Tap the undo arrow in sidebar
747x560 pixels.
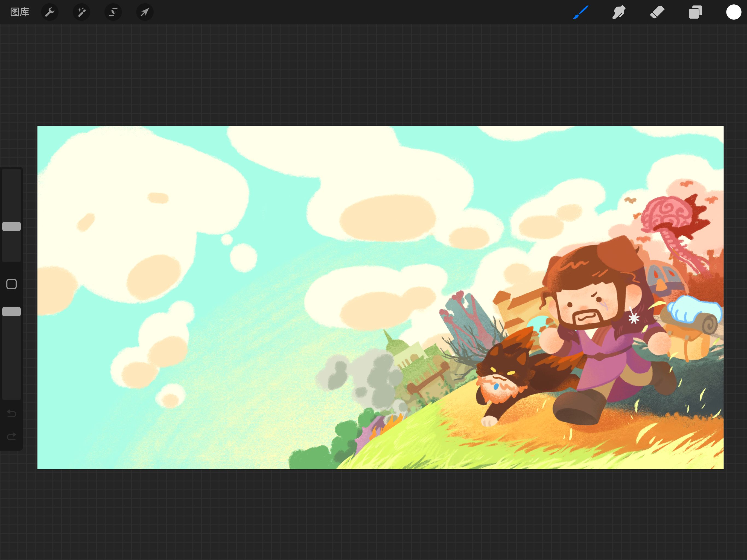[11, 413]
